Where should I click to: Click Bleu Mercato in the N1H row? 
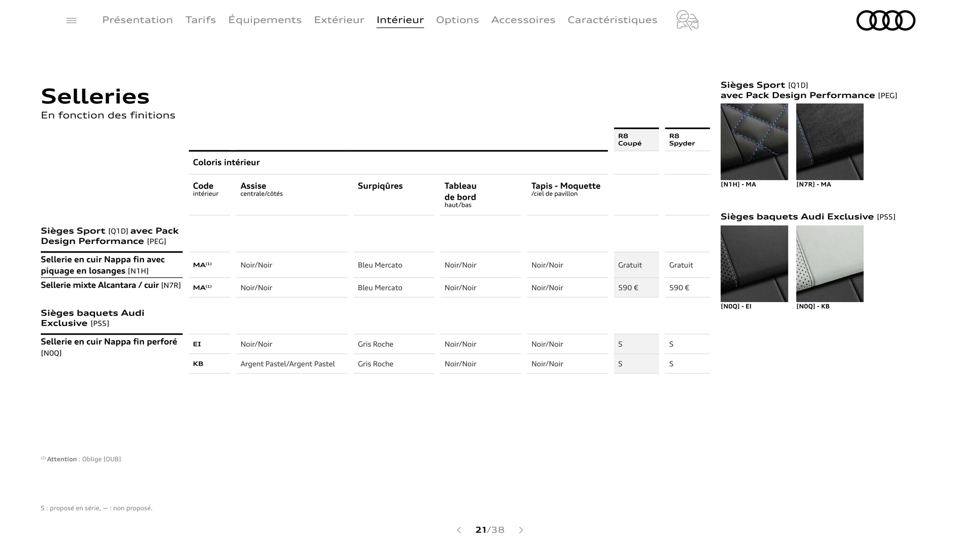pos(380,265)
